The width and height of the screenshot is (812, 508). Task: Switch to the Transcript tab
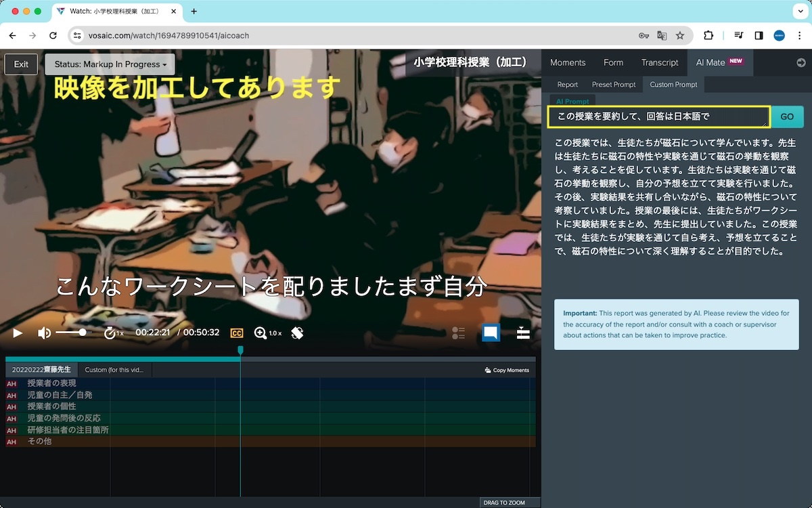(660, 62)
